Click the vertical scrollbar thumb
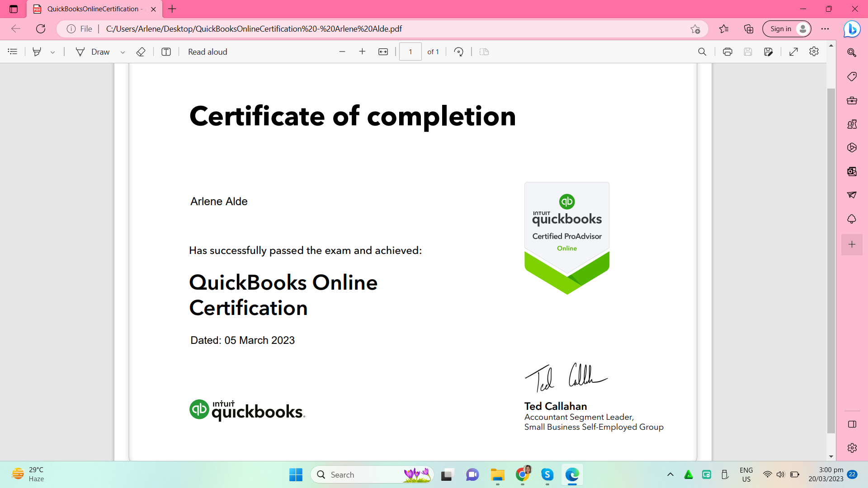Image resolution: width=868 pixels, height=488 pixels. 831,261
